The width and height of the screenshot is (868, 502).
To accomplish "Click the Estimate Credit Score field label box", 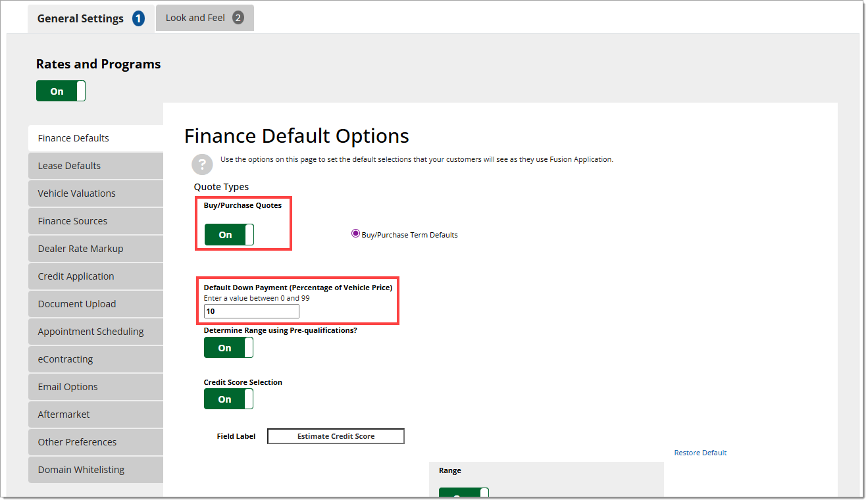I will click(x=336, y=436).
